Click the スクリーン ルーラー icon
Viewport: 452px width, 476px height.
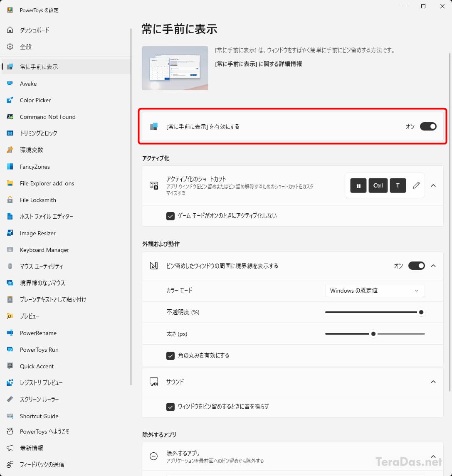coord(10,399)
